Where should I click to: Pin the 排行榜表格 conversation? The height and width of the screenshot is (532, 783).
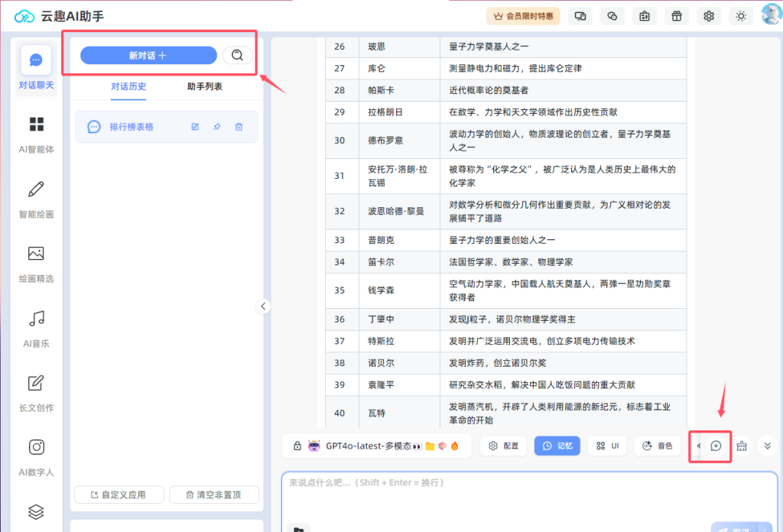tap(216, 127)
